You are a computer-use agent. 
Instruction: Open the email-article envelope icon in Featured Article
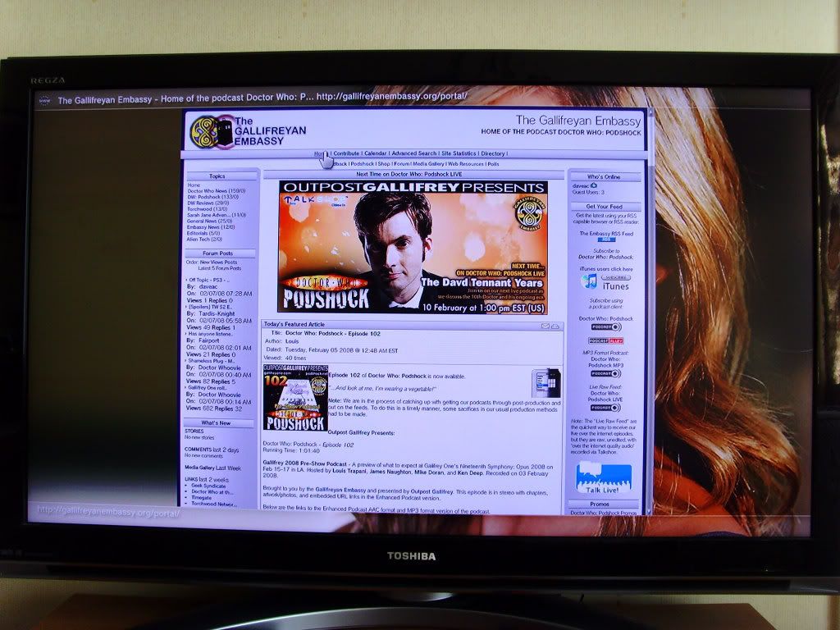pyautogui.click(x=546, y=326)
